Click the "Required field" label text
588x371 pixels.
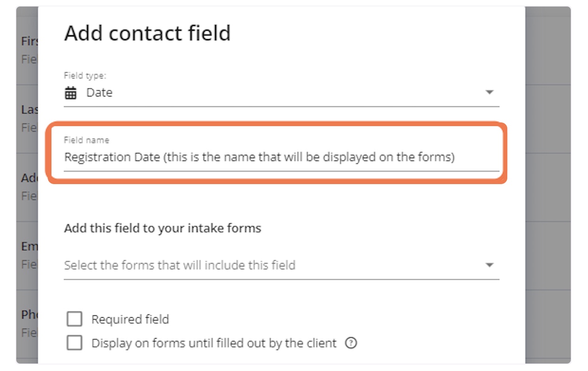click(130, 320)
